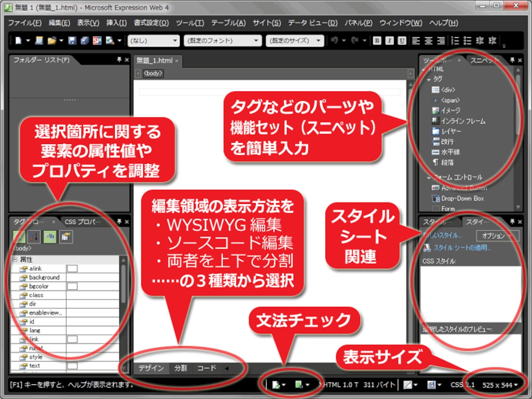Click the bgcolor color swatch box
The image size is (532, 399).
(72, 286)
